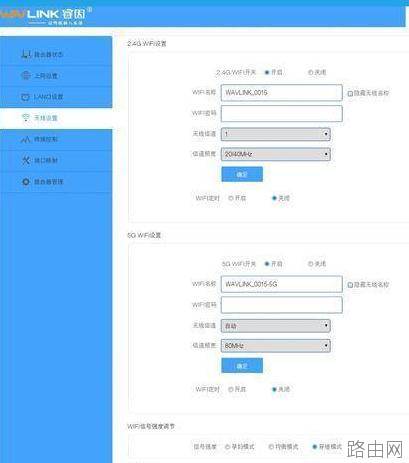Disable WiFi timer in 2.4G section
Screen dimensions: 409x463
(274, 198)
